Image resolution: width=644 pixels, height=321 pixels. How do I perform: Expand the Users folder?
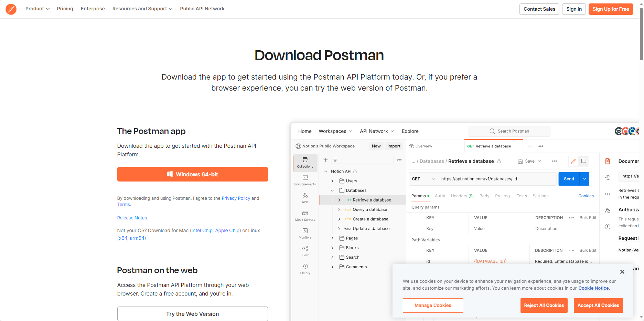click(x=332, y=181)
